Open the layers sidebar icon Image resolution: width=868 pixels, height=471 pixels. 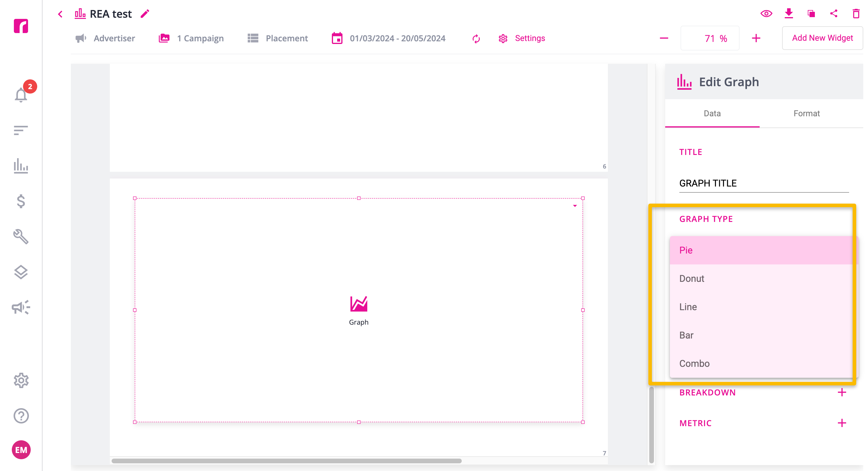21,272
